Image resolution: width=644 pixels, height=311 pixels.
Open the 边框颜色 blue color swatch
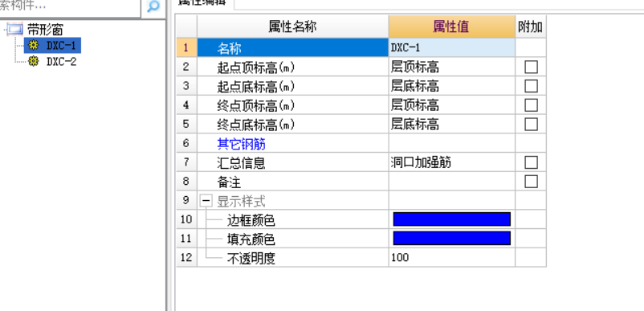coord(452,219)
